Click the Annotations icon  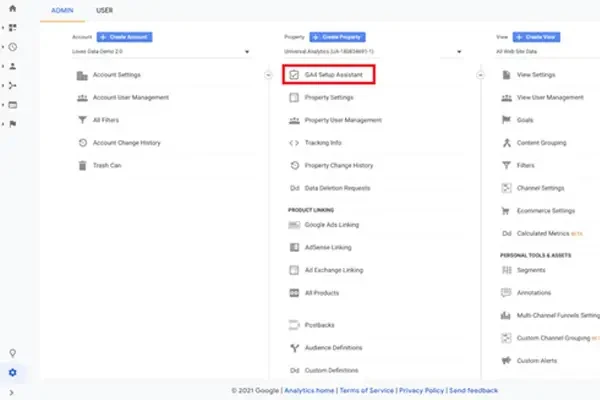point(506,293)
